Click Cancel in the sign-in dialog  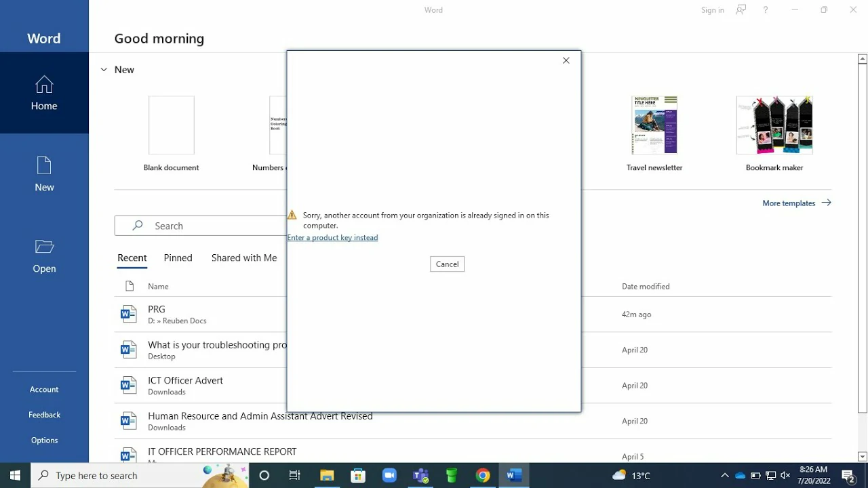point(447,264)
